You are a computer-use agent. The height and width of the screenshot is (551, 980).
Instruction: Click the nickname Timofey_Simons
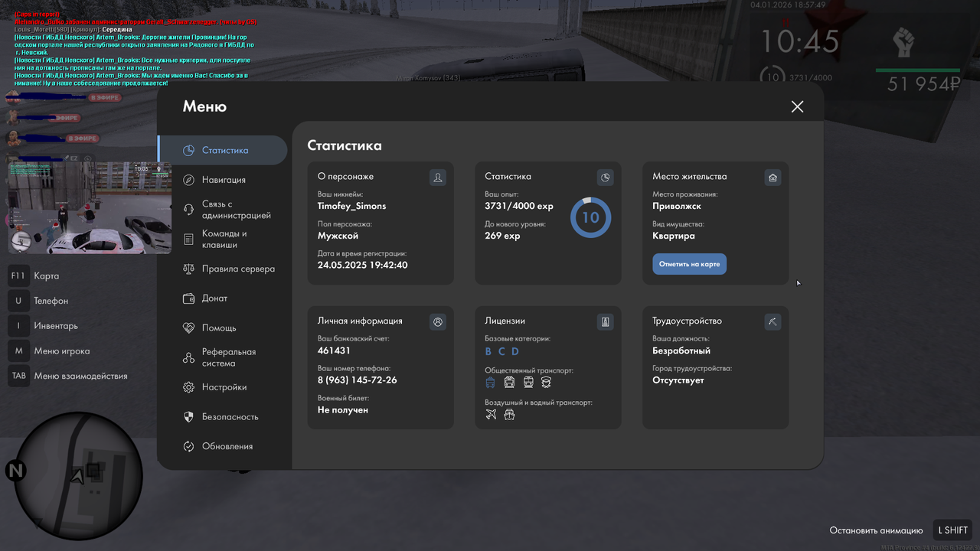(x=352, y=206)
